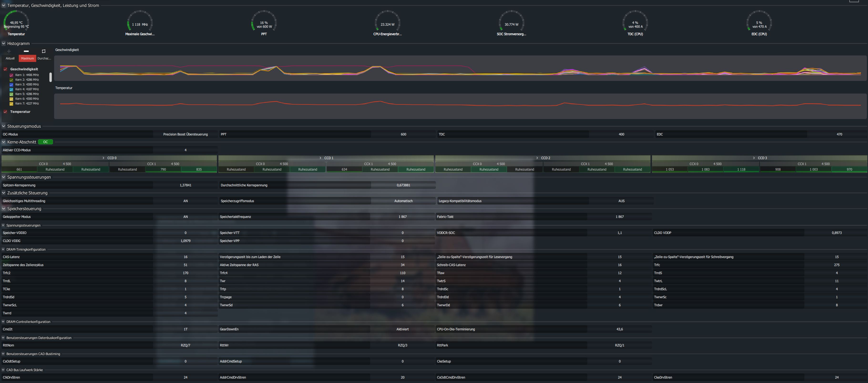Switch histogram to Aktuell tab

(x=10, y=58)
